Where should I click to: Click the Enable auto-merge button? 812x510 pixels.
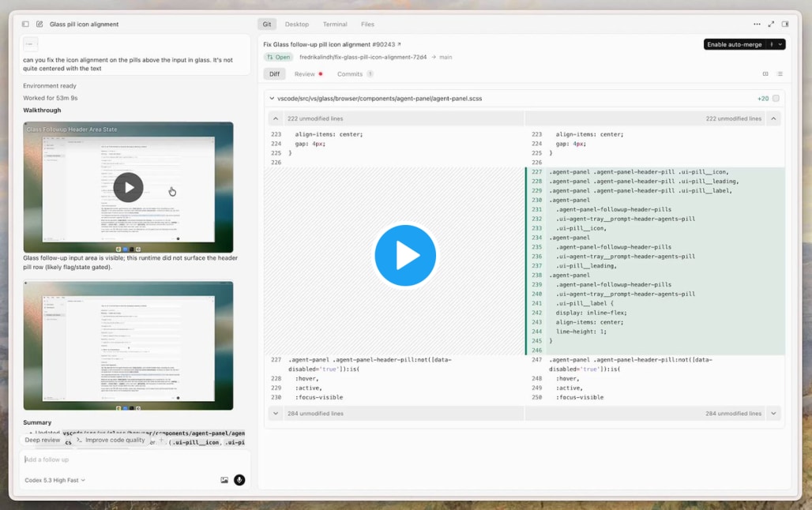point(735,44)
